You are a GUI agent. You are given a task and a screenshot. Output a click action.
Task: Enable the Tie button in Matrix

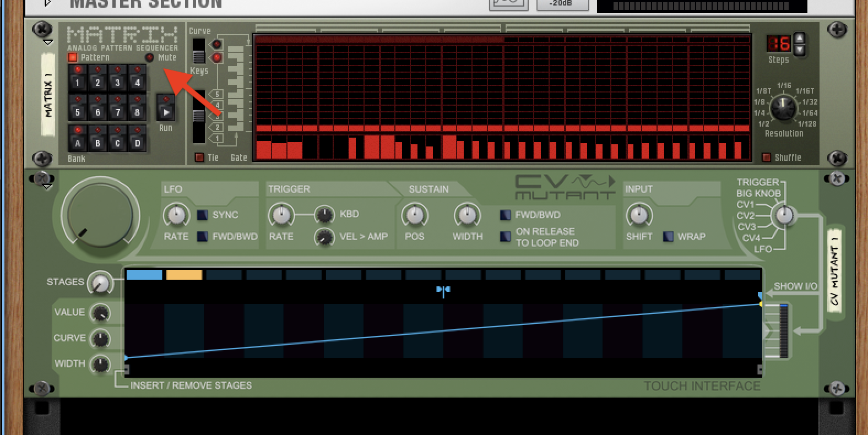pos(199,157)
